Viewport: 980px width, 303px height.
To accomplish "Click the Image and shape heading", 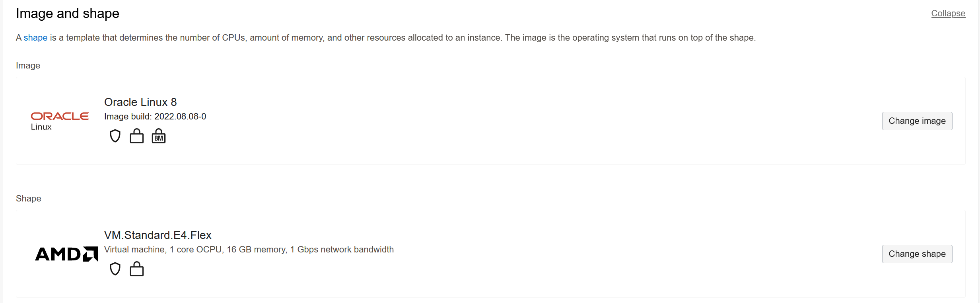I will pos(67,13).
